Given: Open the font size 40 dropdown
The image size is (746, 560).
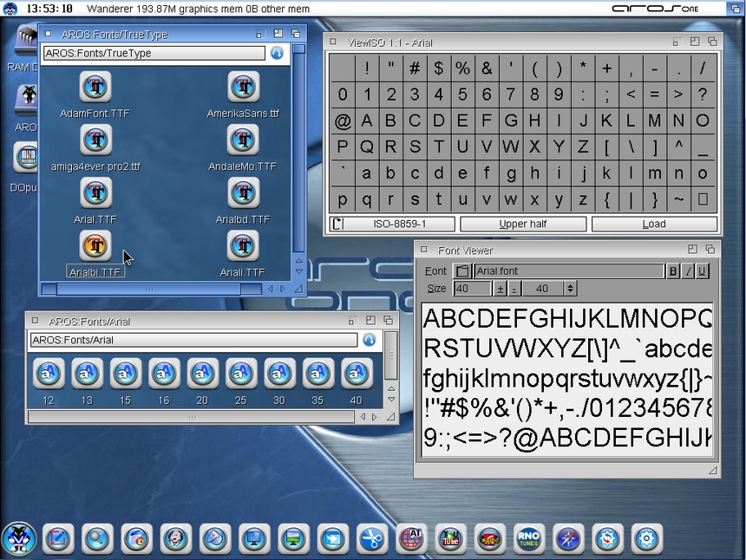Looking at the screenshot, I should click(570, 289).
